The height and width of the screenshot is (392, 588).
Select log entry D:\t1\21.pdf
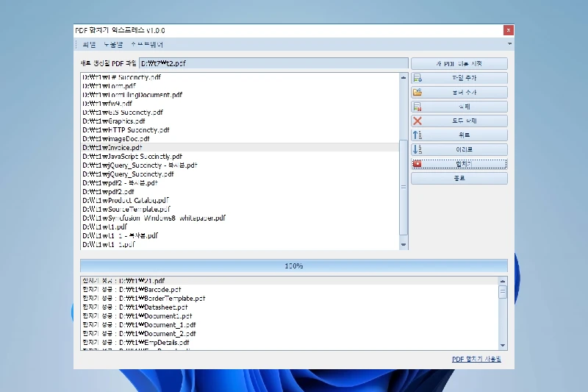(290, 281)
